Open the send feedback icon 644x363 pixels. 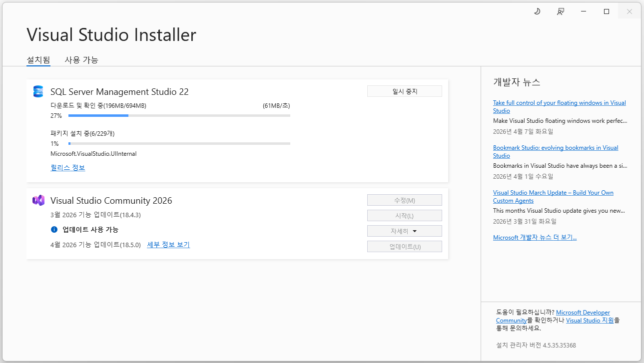pyautogui.click(x=561, y=11)
